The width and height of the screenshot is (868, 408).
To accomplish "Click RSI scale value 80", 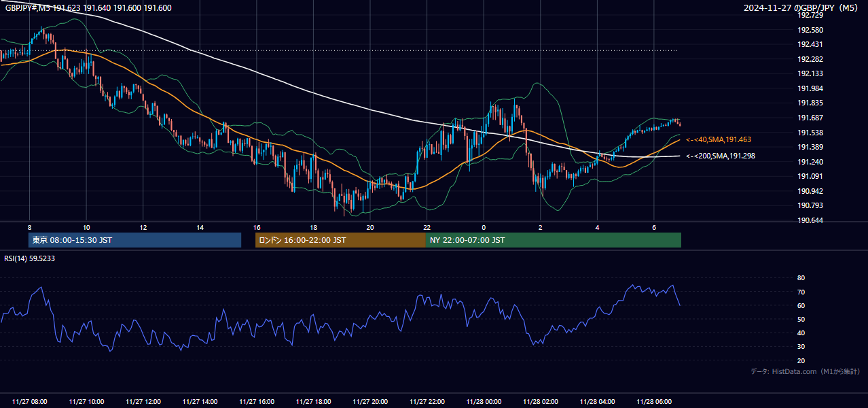I will coord(801,278).
